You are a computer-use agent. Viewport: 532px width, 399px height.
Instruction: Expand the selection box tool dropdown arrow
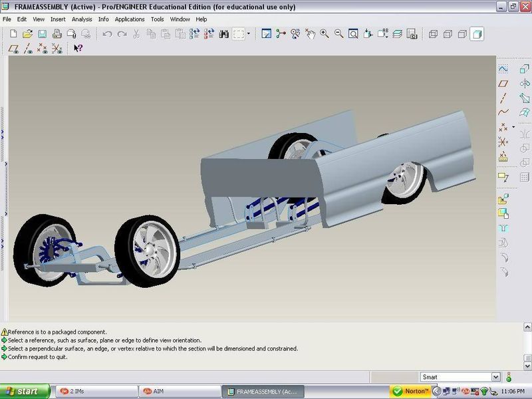(249, 34)
